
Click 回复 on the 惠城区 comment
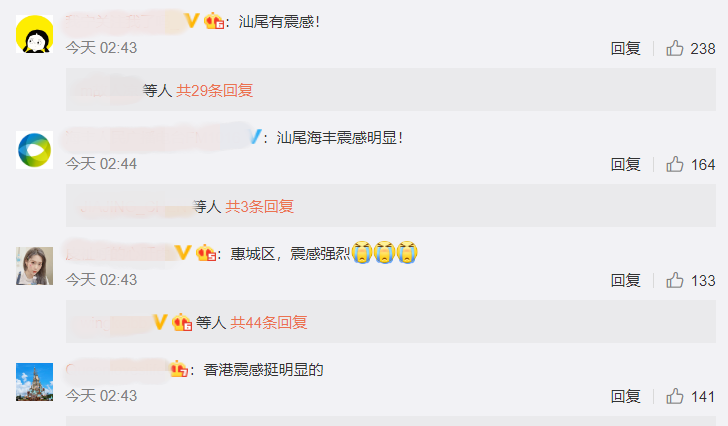point(625,280)
